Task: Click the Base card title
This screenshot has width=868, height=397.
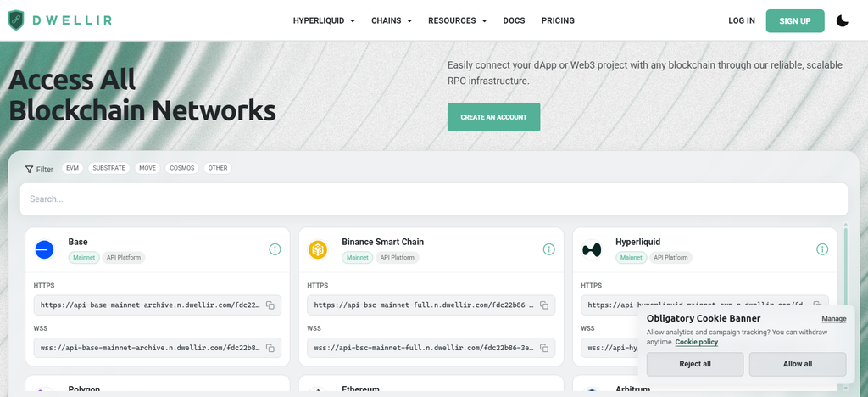Action: click(x=78, y=242)
